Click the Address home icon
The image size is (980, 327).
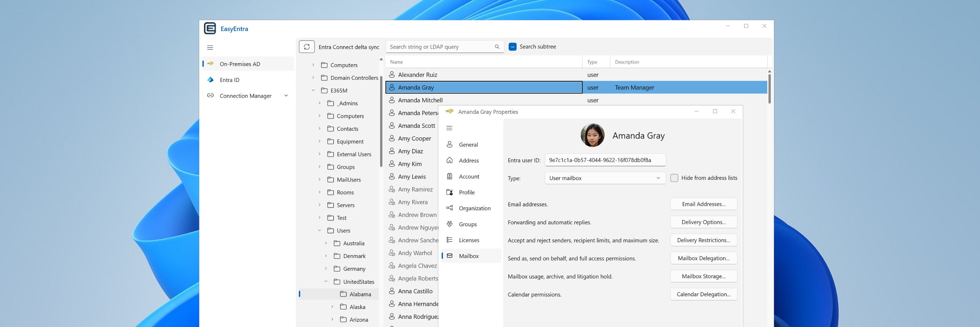pos(449,160)
